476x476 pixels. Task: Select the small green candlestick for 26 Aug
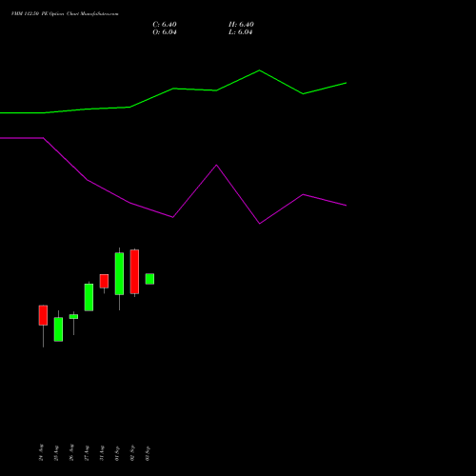[x=73, y=316]
